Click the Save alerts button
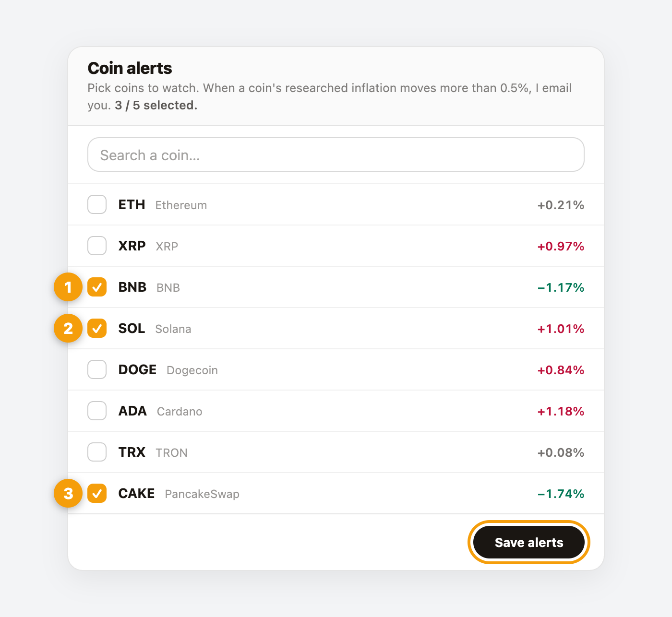The height and width of the screenshot is (617, 672). [529, 542]
